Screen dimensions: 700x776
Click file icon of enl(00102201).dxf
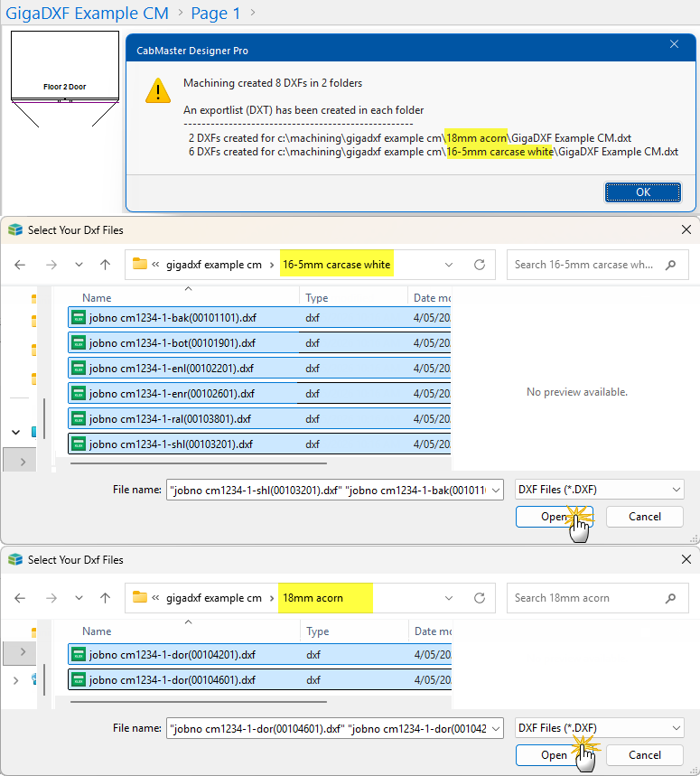[79, 368]
